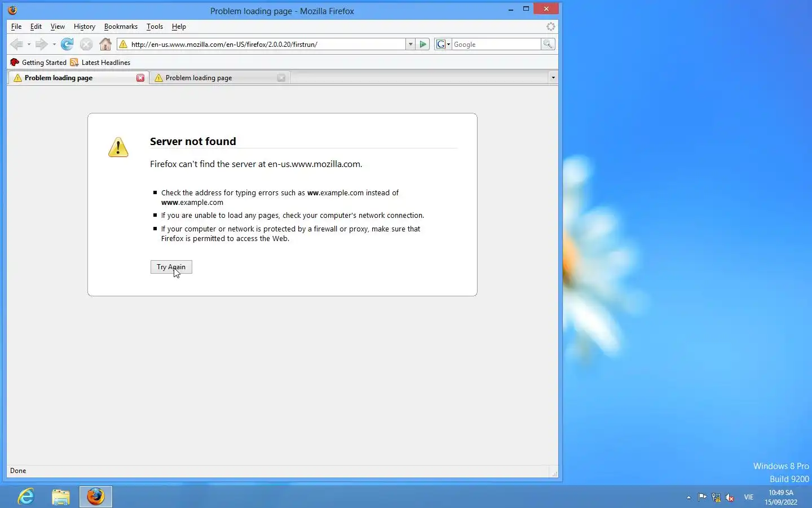Show hidden system tray icons arrow
Image resolution: width=812 pixels, height=508 pixels.
coord(689,497)
